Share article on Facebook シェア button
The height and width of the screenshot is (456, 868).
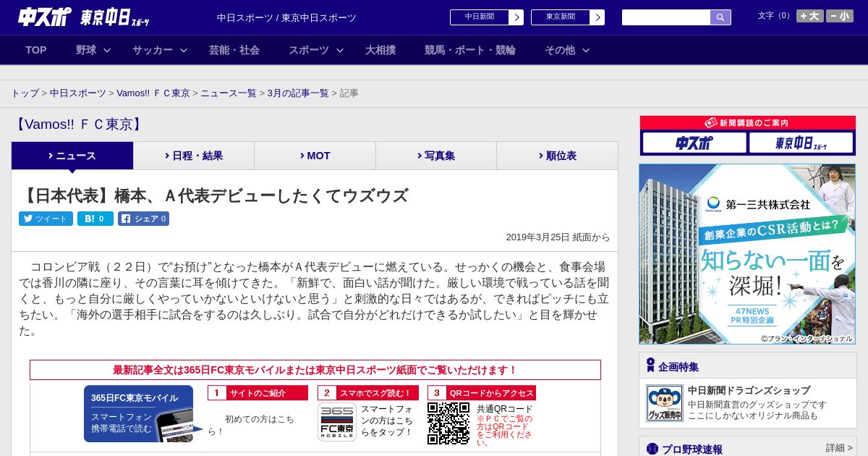pos(143,219)
